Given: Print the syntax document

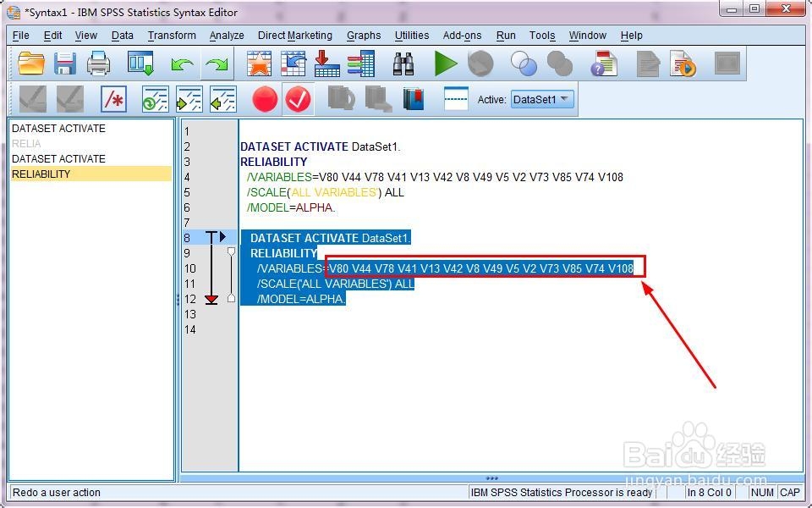Looking at the screenshot, I should tap(98, 63).
